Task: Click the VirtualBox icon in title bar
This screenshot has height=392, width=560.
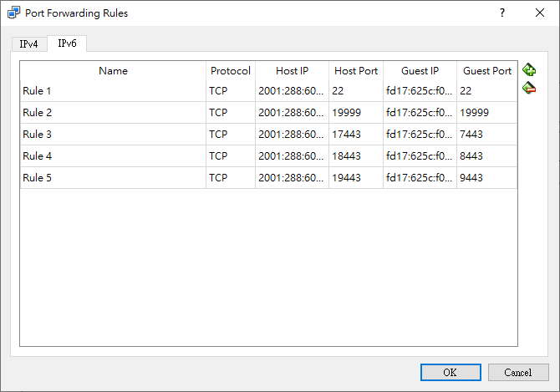Action: (x=13, y=13)
